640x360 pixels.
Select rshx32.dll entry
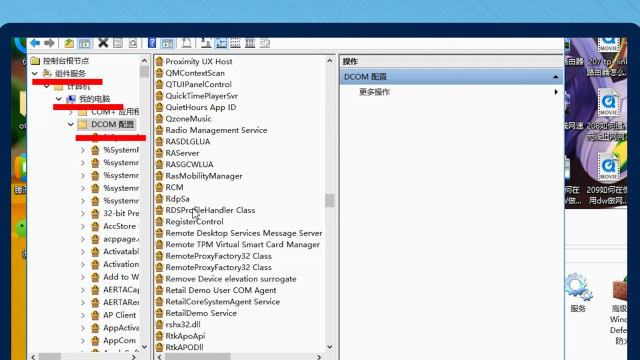tap(183, 324)
